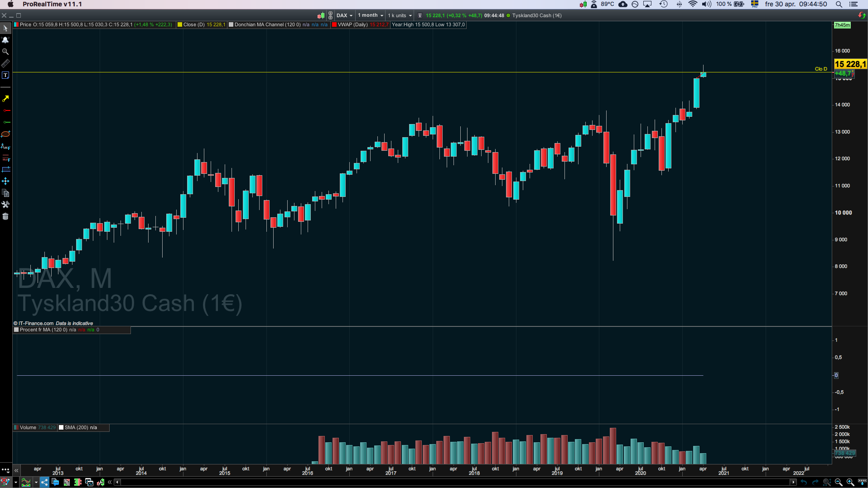Open the 1 month timeframe dropdown
Image resolution: width=868 pixels, height=488 pixels.
tap(371, 15)
